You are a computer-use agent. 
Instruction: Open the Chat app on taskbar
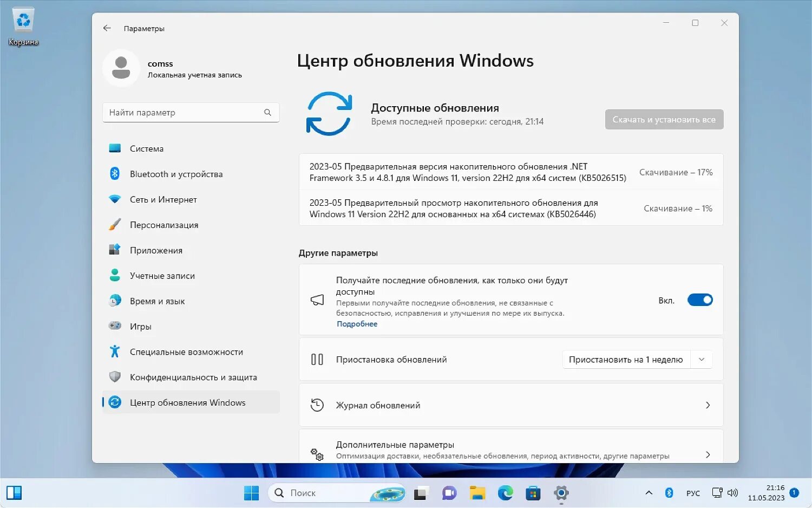pos(449,493)
